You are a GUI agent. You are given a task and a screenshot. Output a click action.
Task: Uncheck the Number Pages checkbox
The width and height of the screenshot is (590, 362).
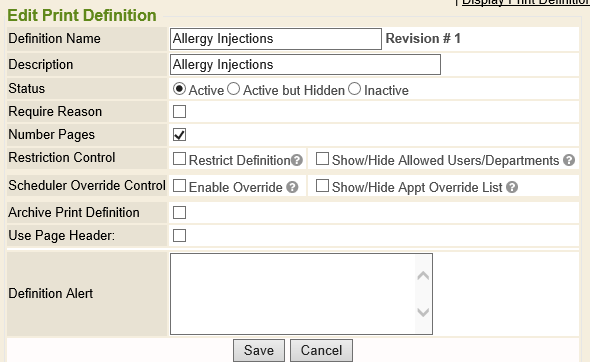click(x=179, y=135)
